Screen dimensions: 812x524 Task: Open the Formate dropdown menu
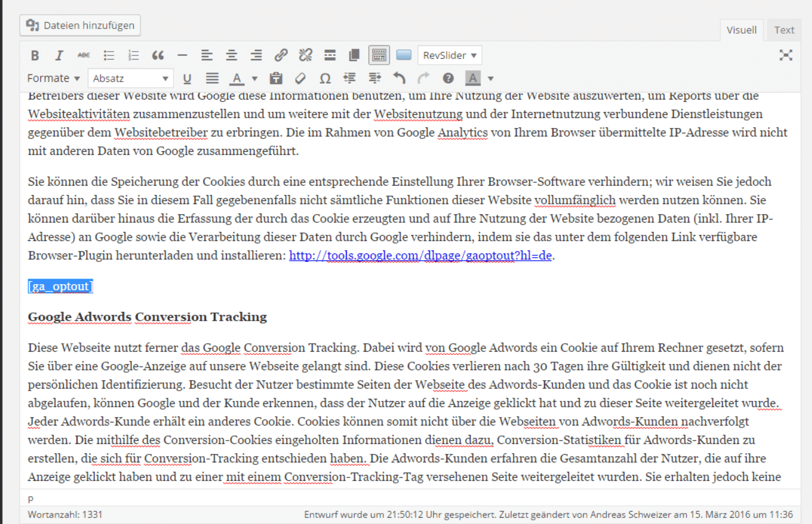pyautogui.click(x=54, y=78)
